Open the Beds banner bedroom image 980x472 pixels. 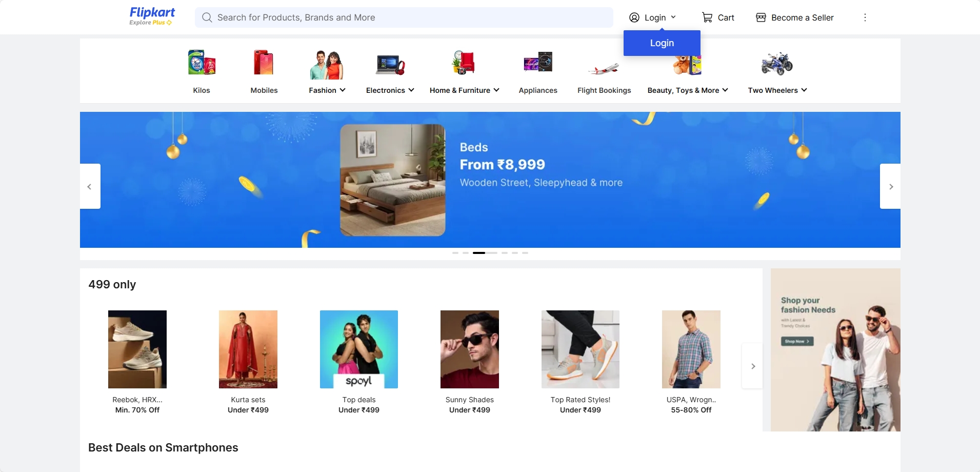(x=393, y=180)
